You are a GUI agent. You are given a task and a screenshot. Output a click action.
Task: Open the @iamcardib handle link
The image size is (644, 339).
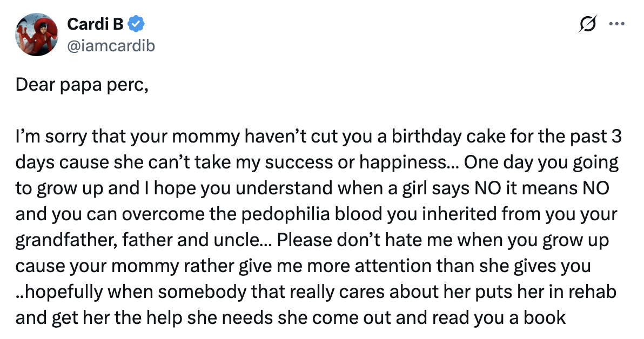(110, 46)
